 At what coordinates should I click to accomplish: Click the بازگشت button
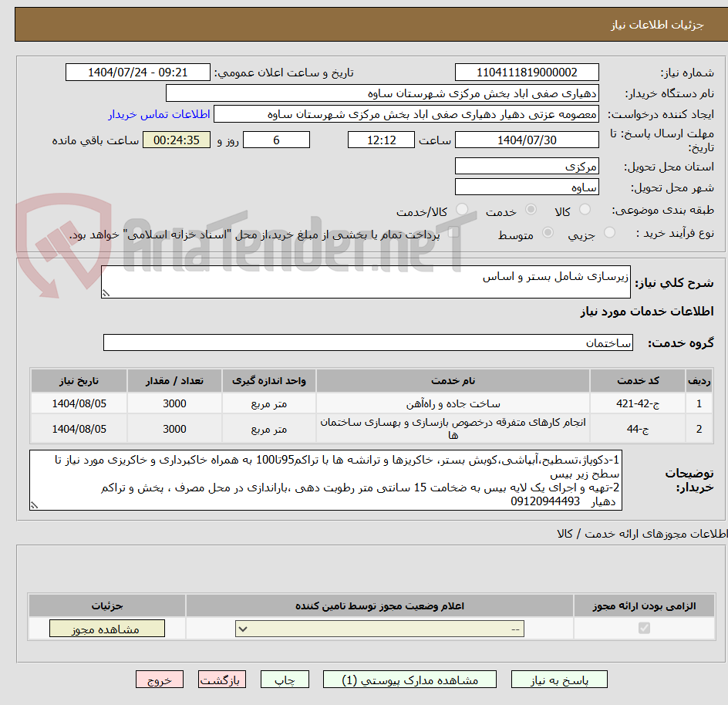pos(221,680)
